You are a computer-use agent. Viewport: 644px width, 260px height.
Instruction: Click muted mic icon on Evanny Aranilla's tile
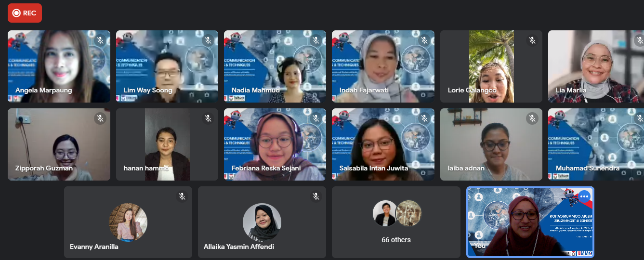click(x=182, y=196)
